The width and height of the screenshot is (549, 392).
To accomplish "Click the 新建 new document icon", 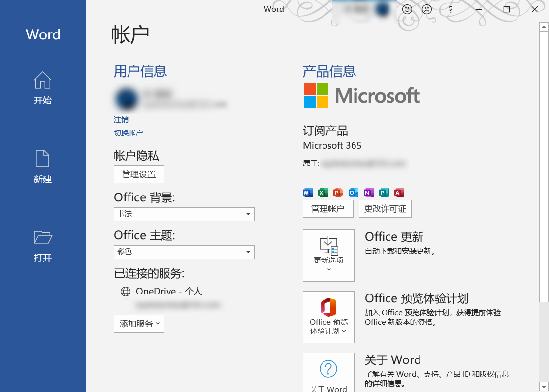I will click(x=43, y=159).
